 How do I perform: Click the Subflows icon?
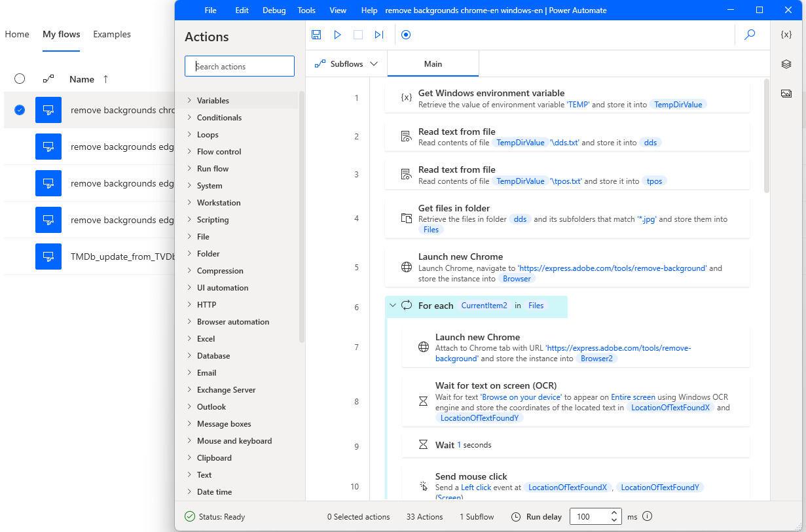pos(320,63)
